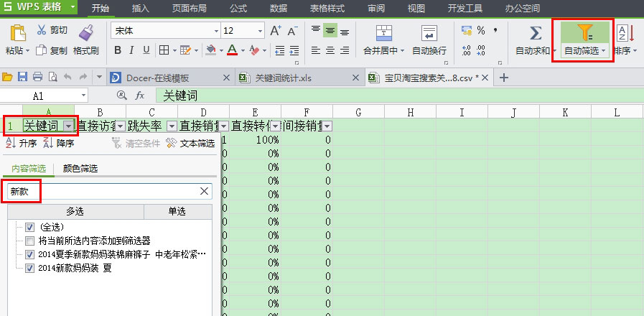
Task: Click the Open folder icon
Action: [7, 77]
